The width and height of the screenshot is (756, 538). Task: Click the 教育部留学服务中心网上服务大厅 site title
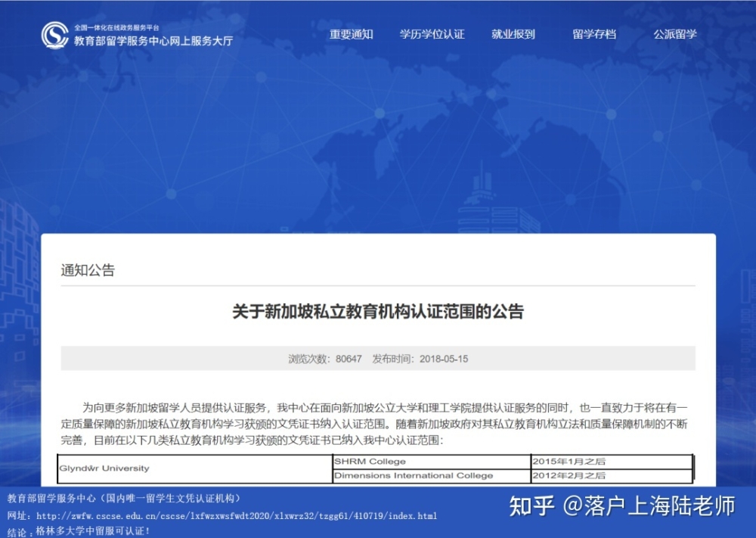[153, 41]
